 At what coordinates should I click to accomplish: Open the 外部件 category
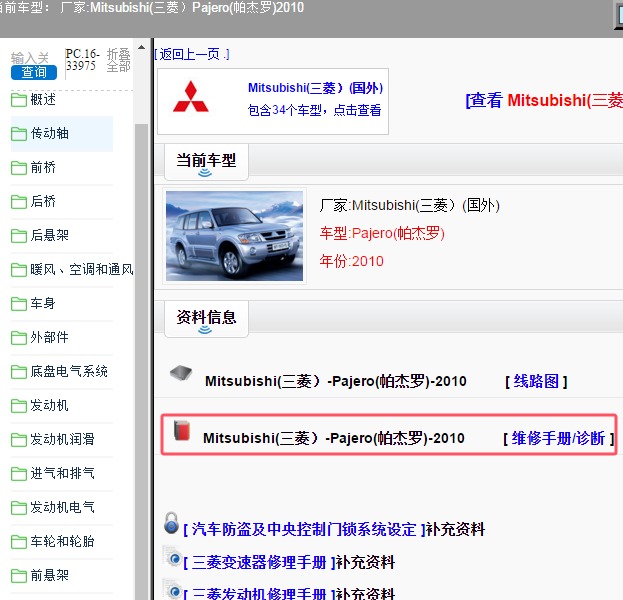click(50, 337)
